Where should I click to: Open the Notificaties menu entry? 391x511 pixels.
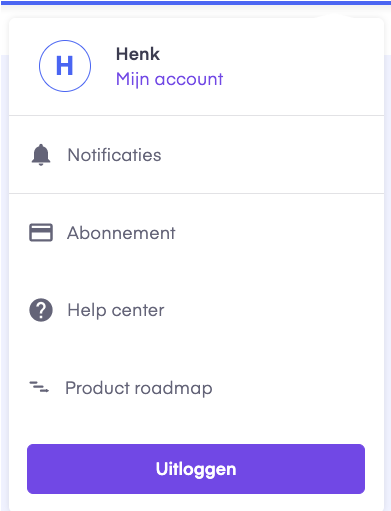point(197,155)
